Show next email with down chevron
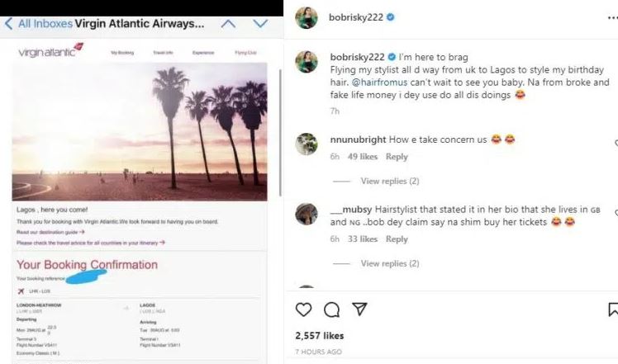Screen dimensions: 618x364 (260, 24)
